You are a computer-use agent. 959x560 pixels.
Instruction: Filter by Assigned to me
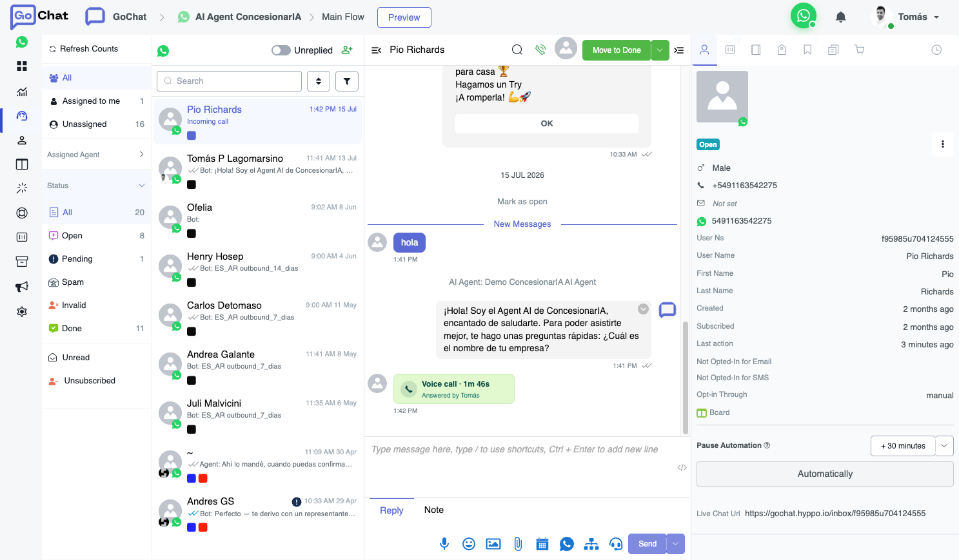96,101
